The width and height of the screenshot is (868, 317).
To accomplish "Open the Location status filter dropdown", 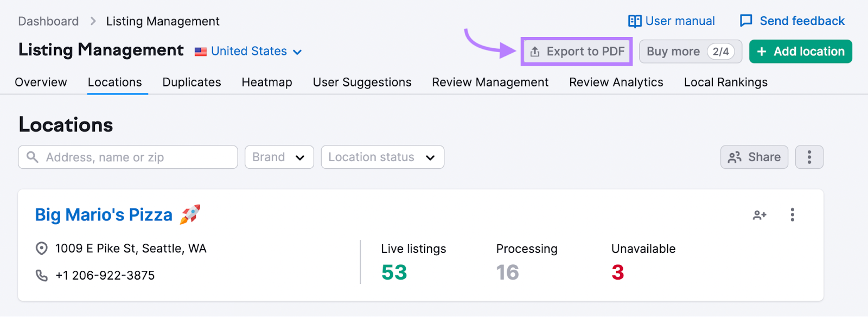I will click(382, 157).
